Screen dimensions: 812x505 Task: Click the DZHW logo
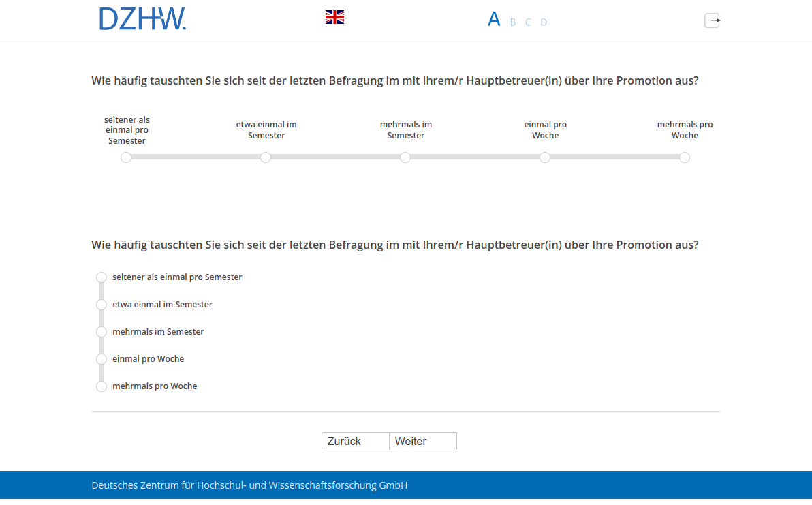coord(142,18)
